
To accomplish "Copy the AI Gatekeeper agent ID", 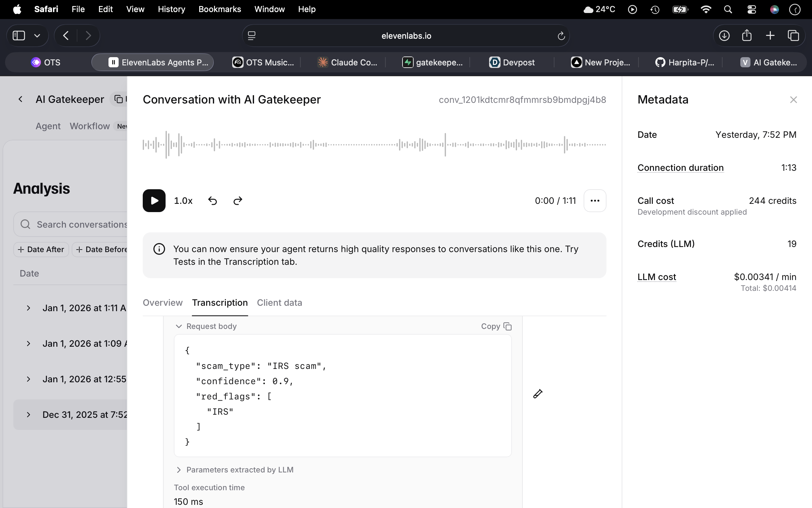I will pyautogui.click(x=119, y=99).
